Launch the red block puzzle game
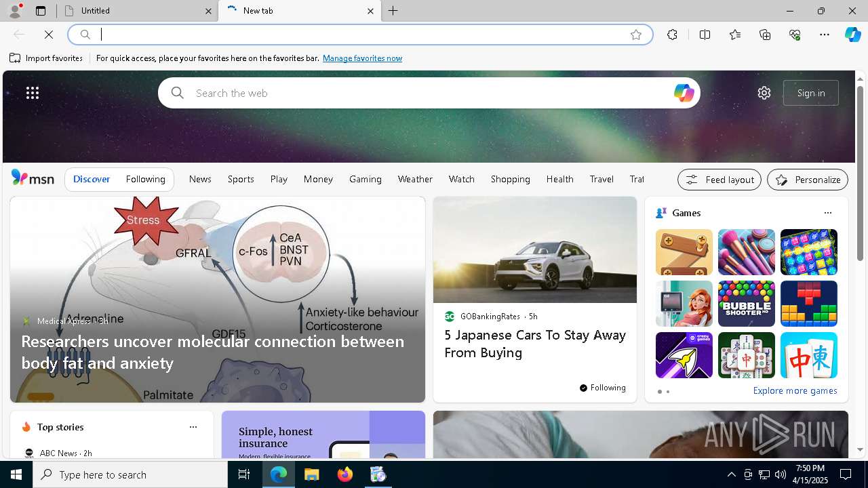This screenshot has height=488, width=868. 809,304
